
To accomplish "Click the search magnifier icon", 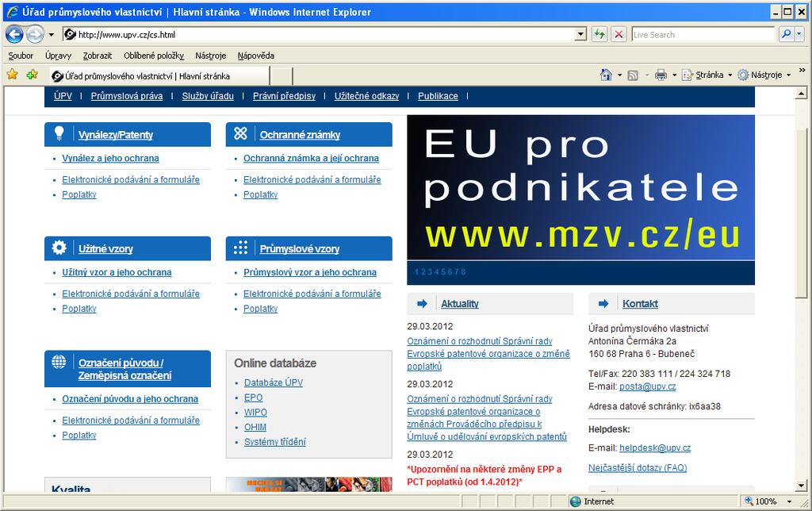I will [x=786, y=35].
